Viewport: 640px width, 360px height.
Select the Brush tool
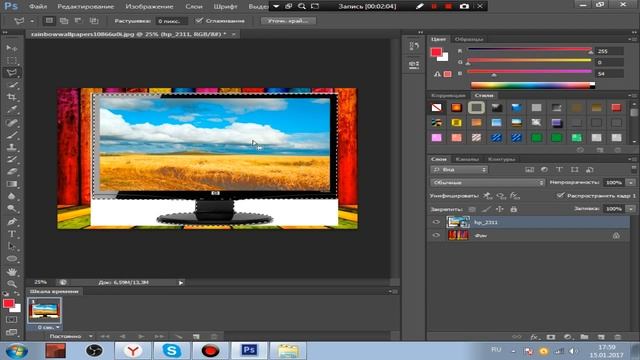click(x=12, y=135)
